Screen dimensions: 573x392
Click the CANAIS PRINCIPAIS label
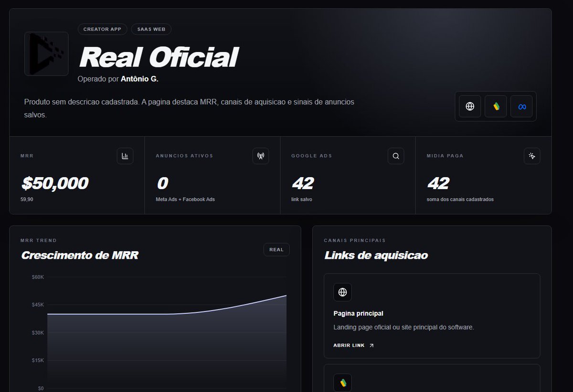(355, 241)
